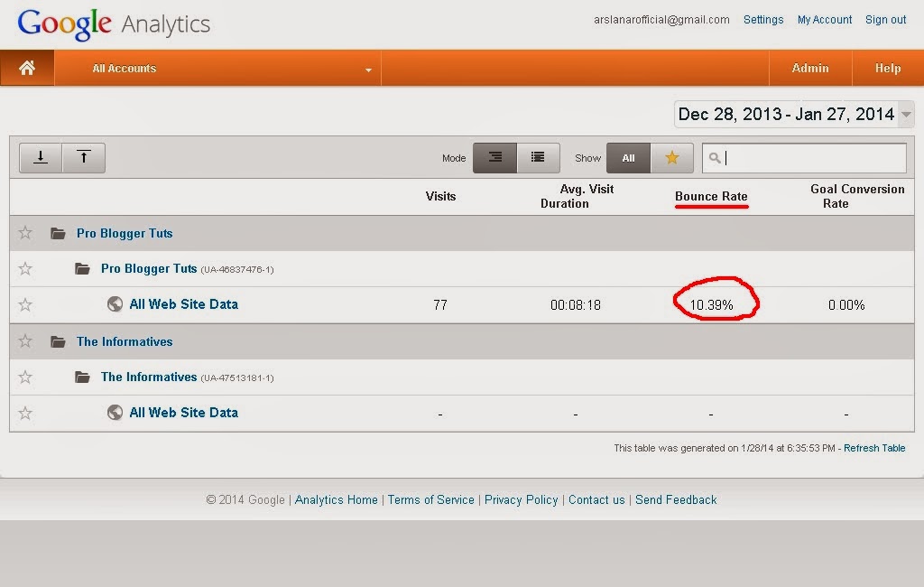Viewport: 924px width, 587px height.
Task: Sign out of the account
Action: [x=886, y=20]
